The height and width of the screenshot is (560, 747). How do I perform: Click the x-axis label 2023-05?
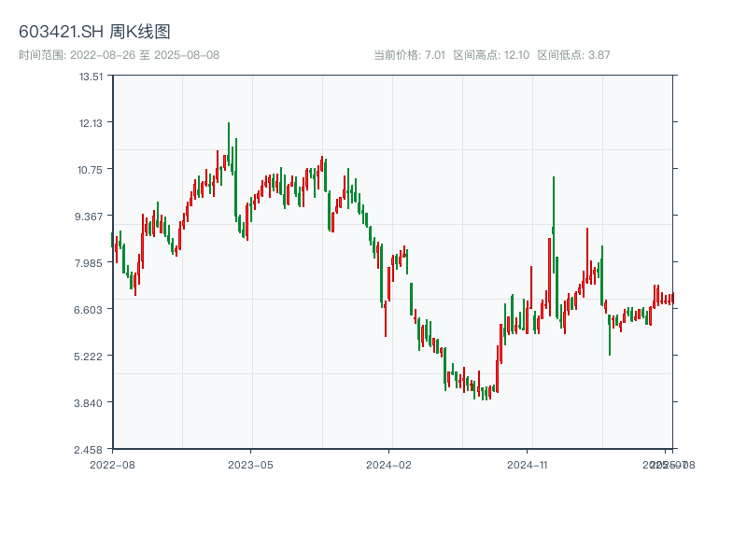coord(250,465)
